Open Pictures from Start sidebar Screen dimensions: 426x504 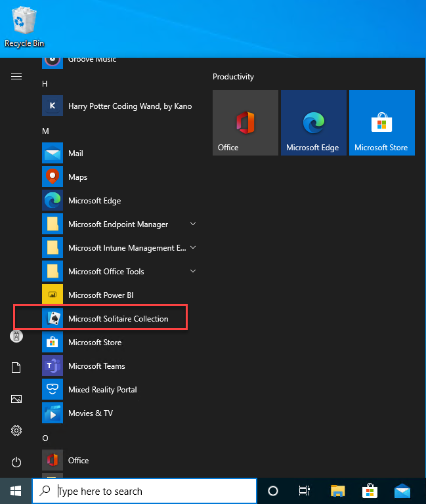16,399
